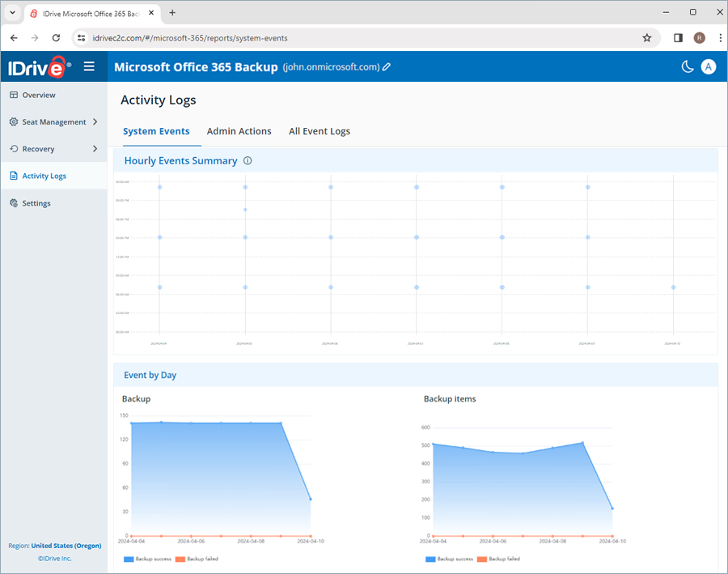The height and width of the screenshot is (574, 728).
Task: Toggle dark mode with moon icon
Action: 688,66
